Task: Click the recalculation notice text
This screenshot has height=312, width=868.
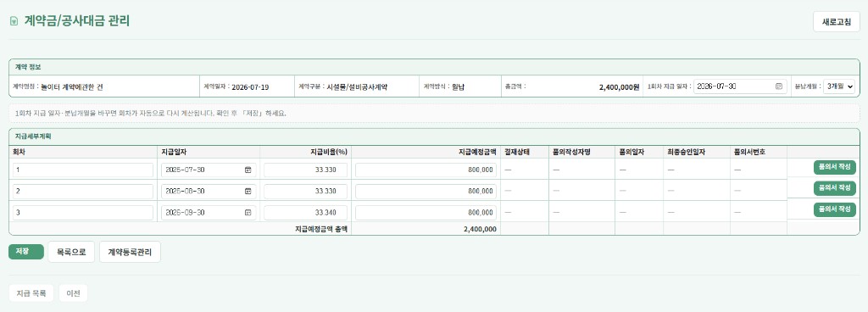Action: coord(151,114)
